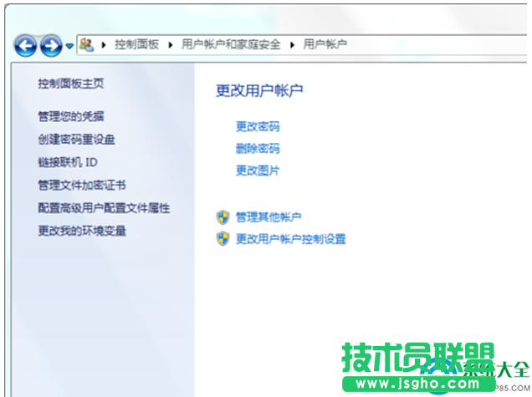532x397 pixels.
Task: Click the Back navigation arrow button
Action: coord(25,45)
